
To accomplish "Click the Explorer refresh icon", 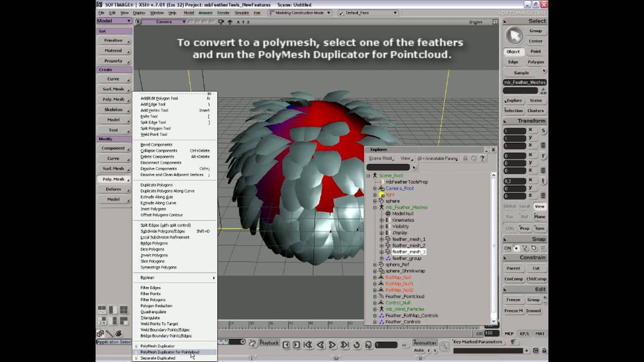I will click(x=473, y=158).
